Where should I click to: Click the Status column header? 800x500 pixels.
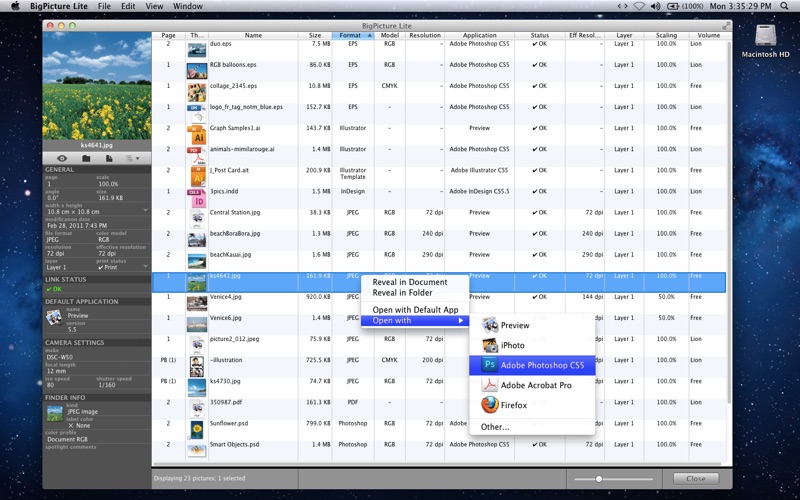point(539,35)
